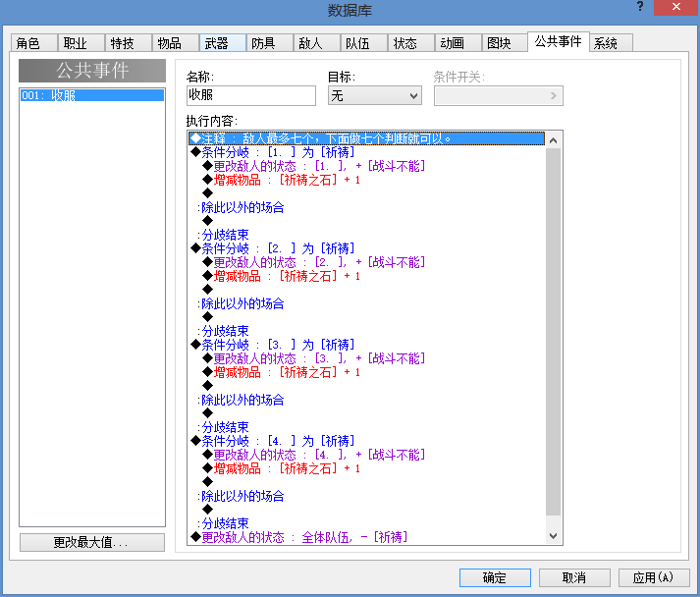Switch to the 角色 tab

tap(34, 43)
